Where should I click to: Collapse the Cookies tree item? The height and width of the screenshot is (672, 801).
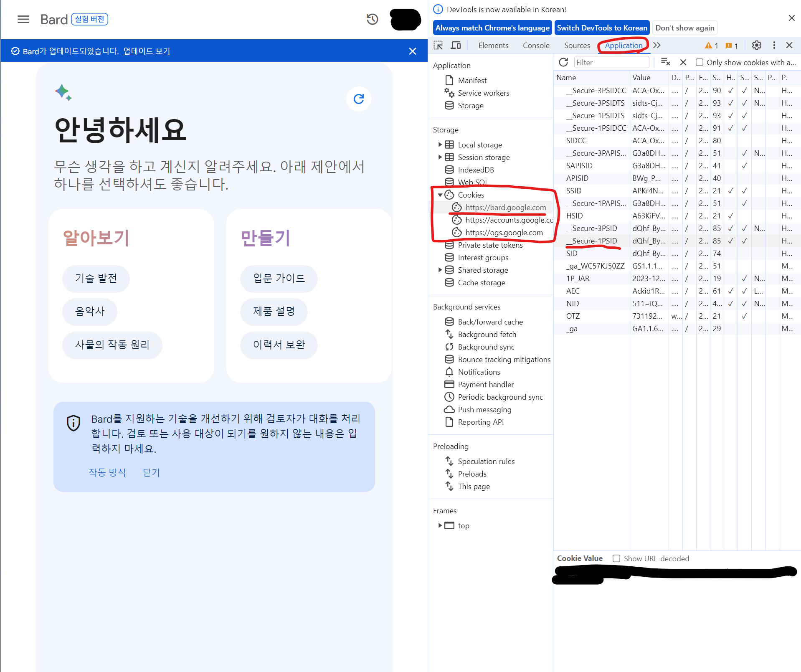(440, 195)
